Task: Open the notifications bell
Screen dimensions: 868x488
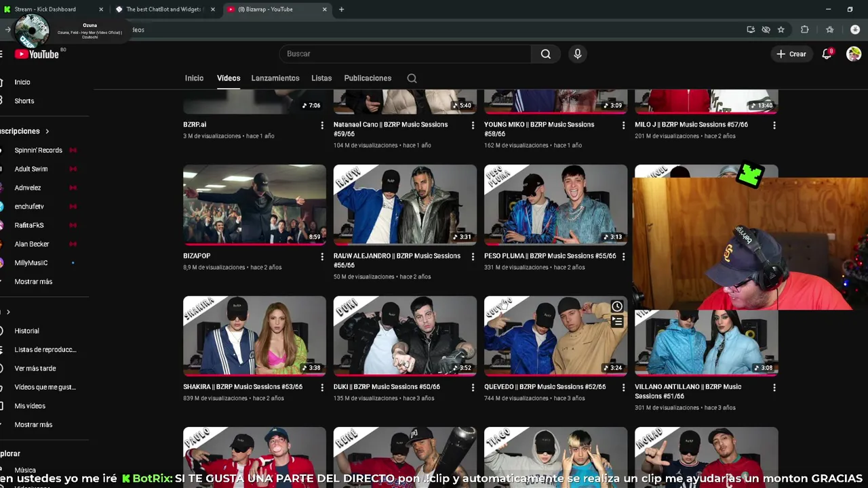Action: coord(827,54)
